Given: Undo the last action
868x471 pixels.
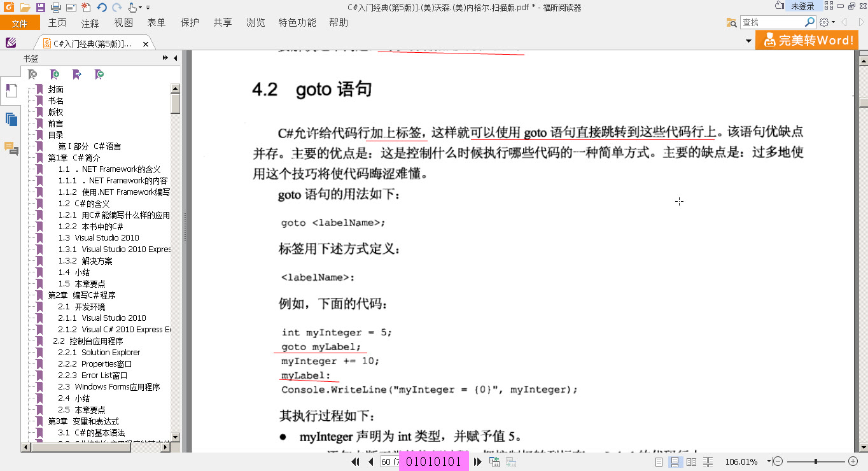Looking at the screenshot, I should pos(102,8).
